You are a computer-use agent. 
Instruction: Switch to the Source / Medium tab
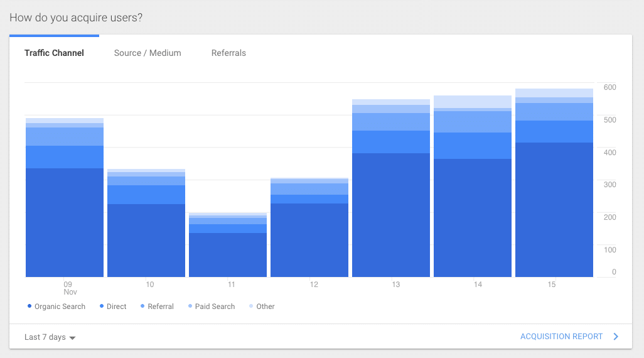148,53
